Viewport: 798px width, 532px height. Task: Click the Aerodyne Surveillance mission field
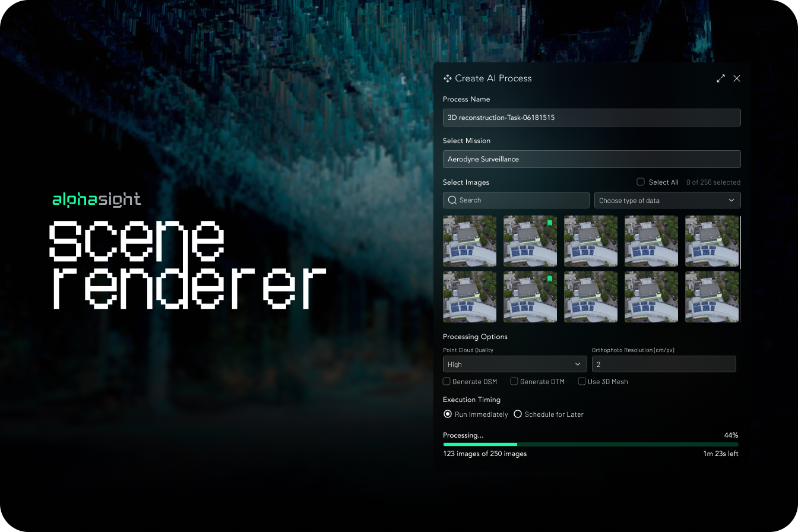[x=591, y=159]
